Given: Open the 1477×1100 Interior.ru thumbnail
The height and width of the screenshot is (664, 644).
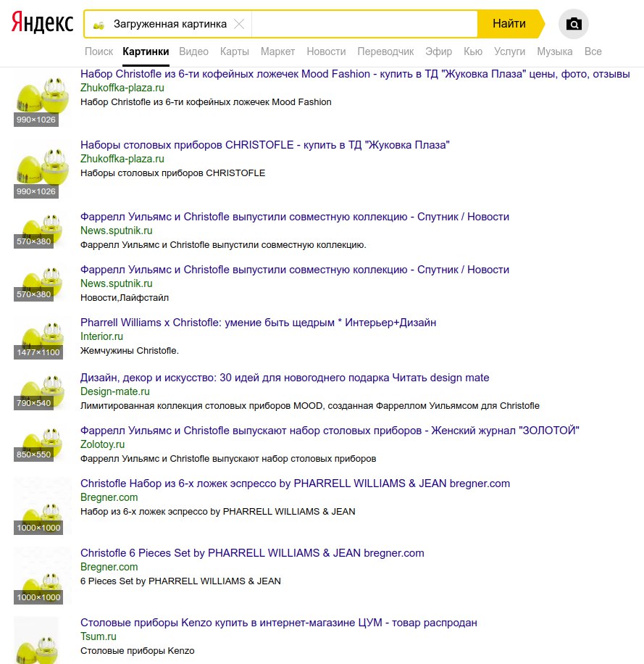Looking at the screenshot, I should [42, 339].
